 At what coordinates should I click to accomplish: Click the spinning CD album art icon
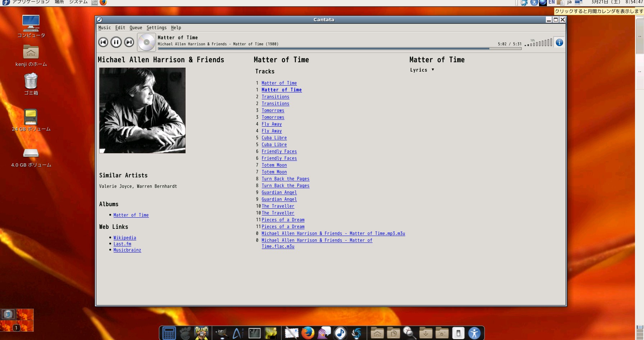click(x=146, y=42)
